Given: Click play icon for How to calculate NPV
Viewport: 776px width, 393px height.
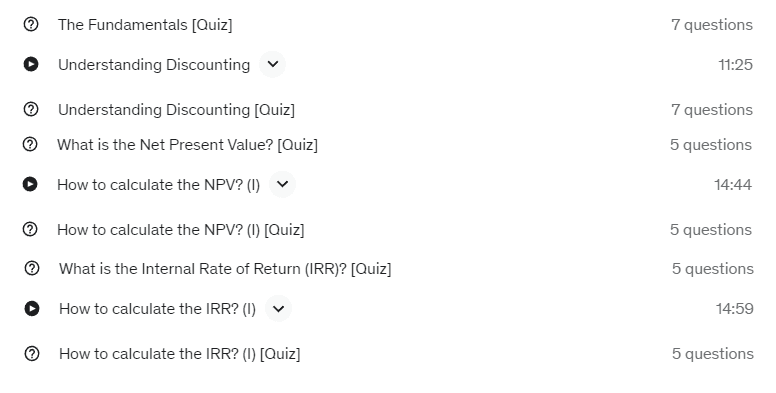Looking at the screenshot, I should [x=30, y=184].
